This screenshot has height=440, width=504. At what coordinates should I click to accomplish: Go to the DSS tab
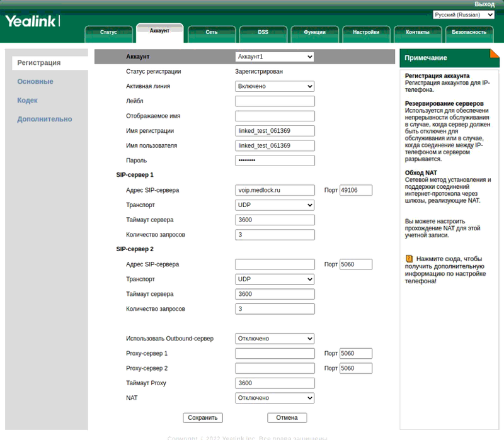pos(263,33)
